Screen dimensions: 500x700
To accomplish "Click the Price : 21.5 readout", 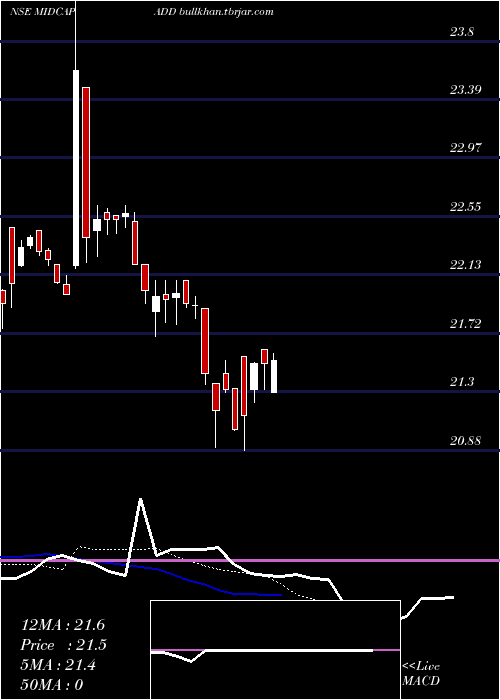I will tap(64, 645).
